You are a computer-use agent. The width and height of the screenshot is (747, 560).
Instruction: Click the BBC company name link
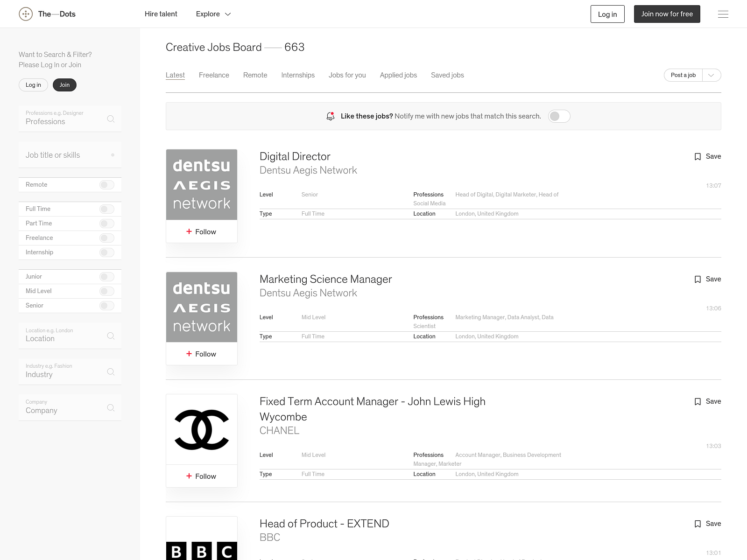pyautogui.click(x=270, y=538)
